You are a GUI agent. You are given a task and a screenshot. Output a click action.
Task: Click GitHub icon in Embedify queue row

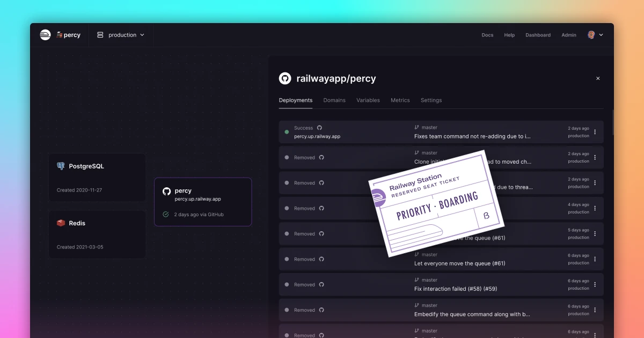pos(321,310)
